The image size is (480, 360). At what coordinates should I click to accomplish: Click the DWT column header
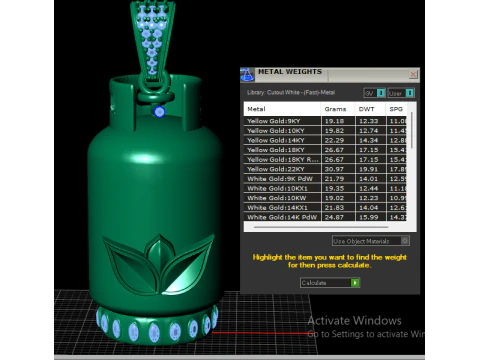(x=370, y=109)
